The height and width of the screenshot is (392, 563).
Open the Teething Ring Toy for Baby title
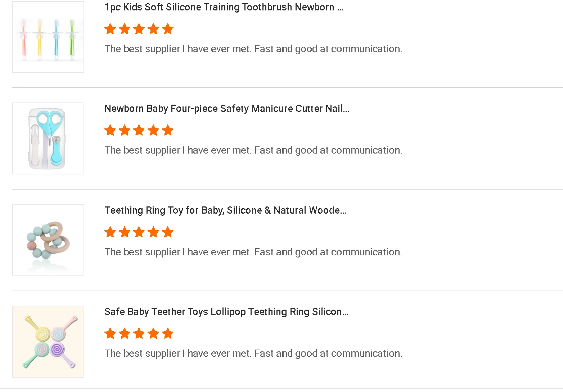coord(225,210)
